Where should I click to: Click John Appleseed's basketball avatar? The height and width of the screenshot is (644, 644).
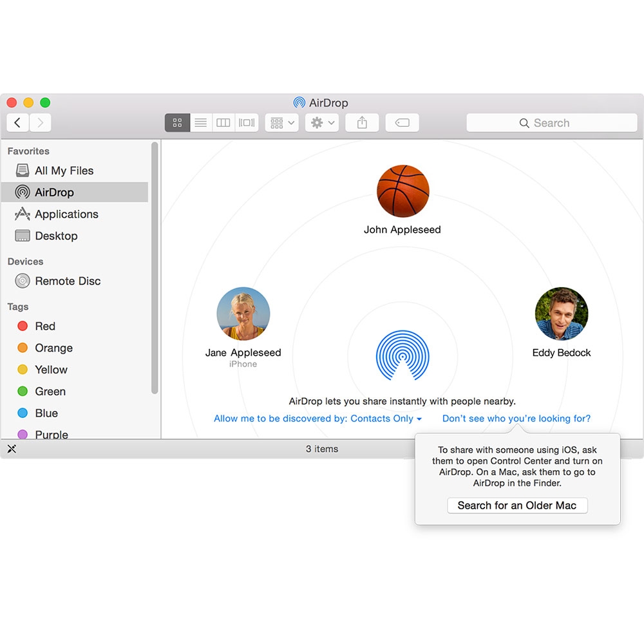tap(403, 191)
